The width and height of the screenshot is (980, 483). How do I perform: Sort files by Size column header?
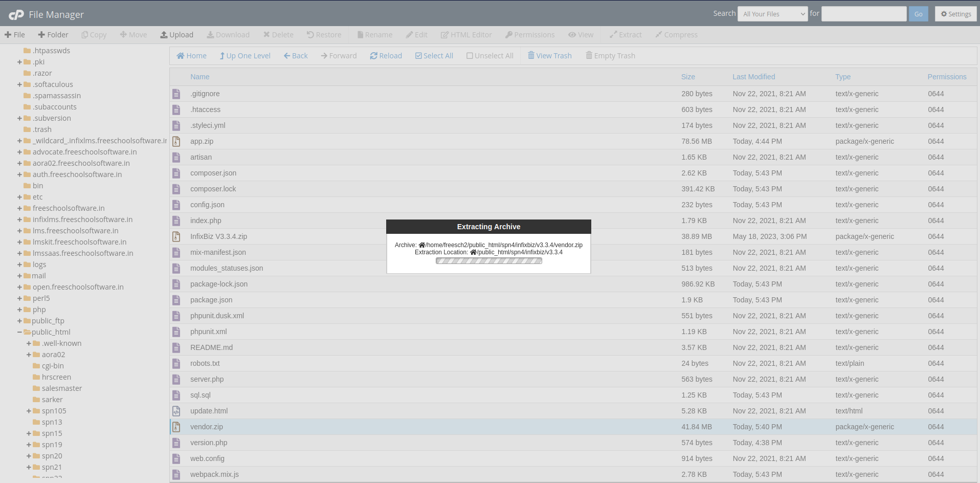(688, 77)
